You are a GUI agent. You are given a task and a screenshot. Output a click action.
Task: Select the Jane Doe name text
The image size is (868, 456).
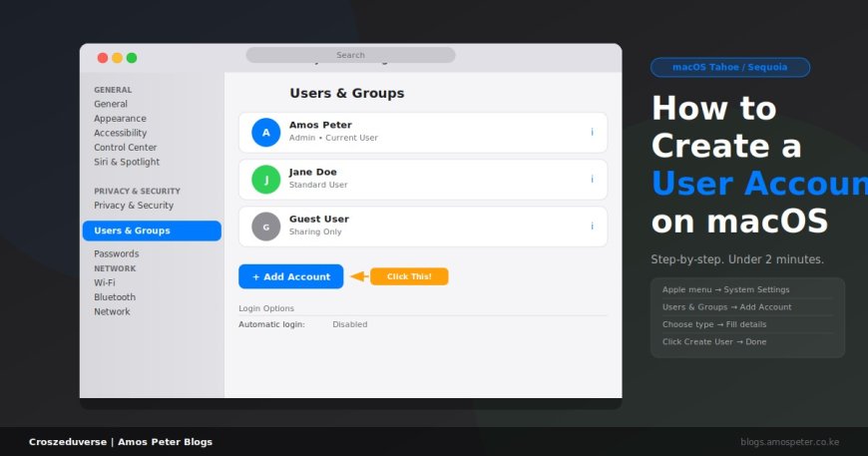312,172
